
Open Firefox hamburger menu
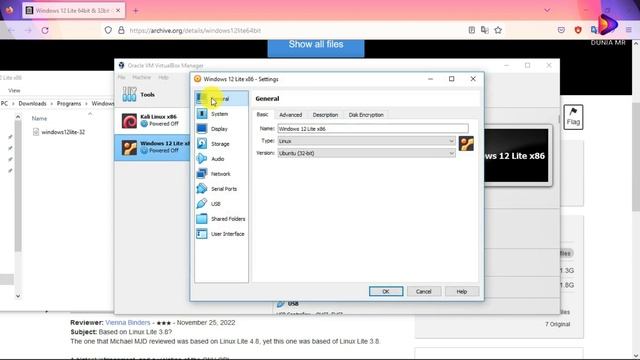[629, 30]
